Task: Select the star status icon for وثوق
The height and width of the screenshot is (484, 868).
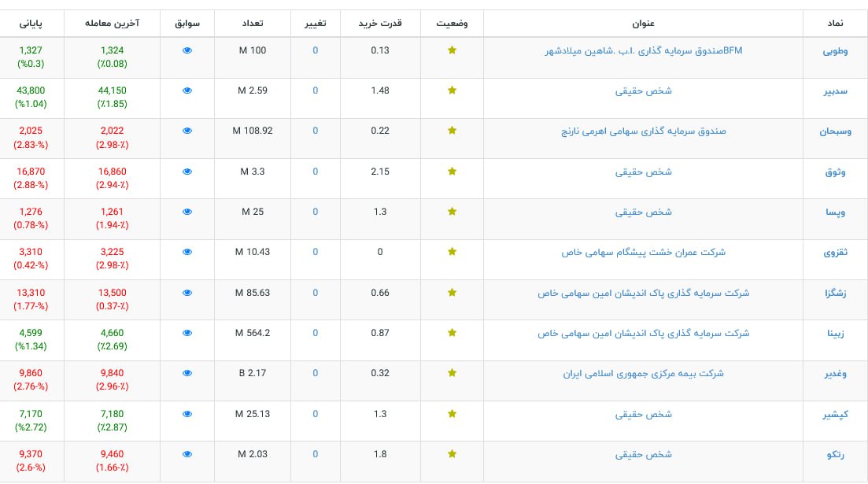Action: (x=452, y=172)
